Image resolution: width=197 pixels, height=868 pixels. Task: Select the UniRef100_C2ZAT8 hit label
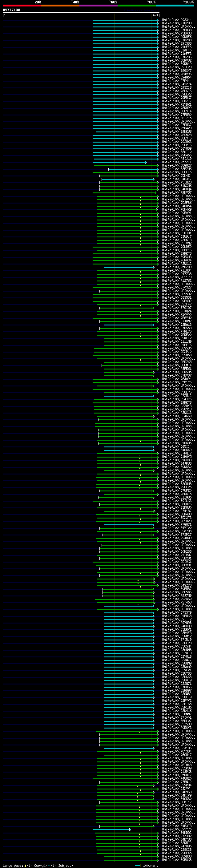tap(176, 653)
